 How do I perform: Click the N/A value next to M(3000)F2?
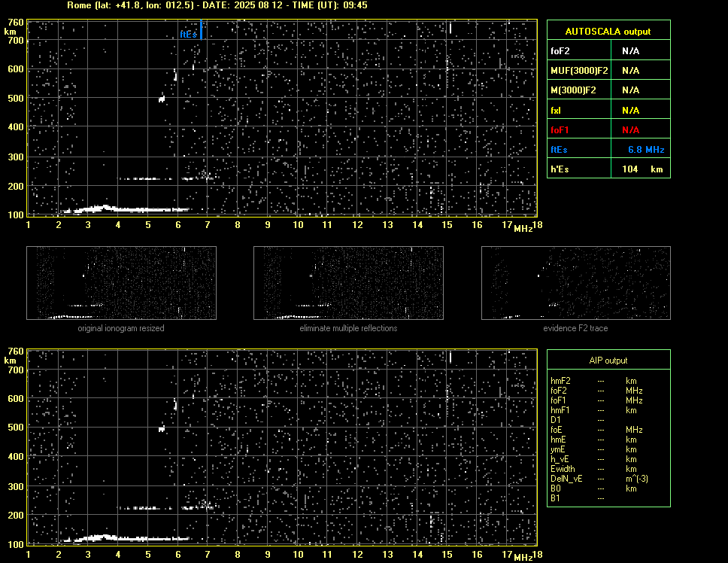pyautogui.click(x=630, y=90)
